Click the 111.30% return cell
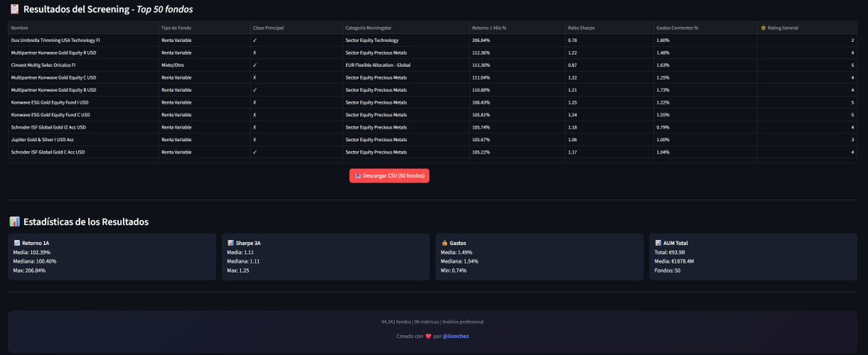Screen dimensions: 868x355 [517, 65]
